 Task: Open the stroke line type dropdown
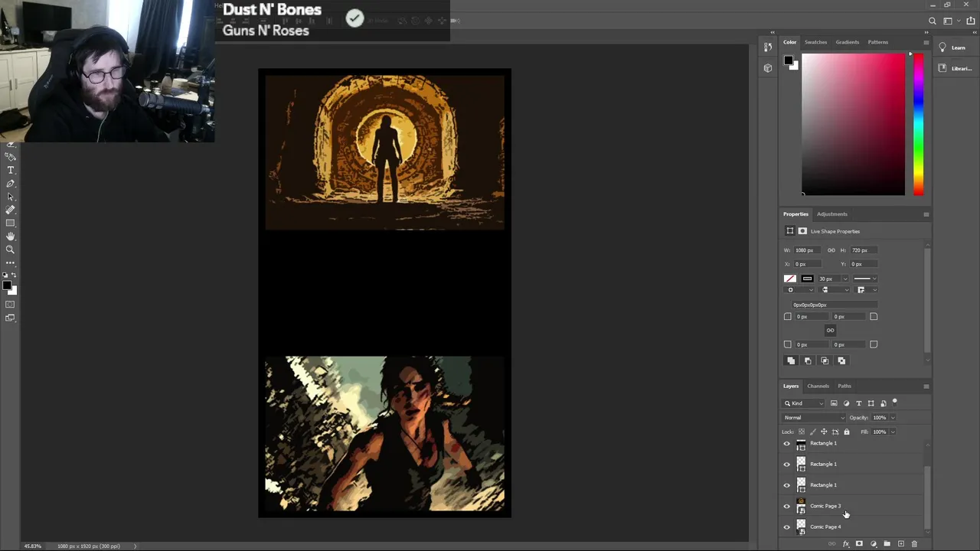(865, 279)
